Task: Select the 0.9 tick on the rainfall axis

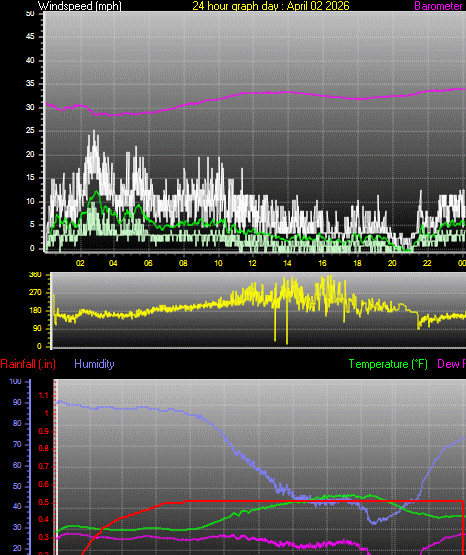Action: point(44,431)
